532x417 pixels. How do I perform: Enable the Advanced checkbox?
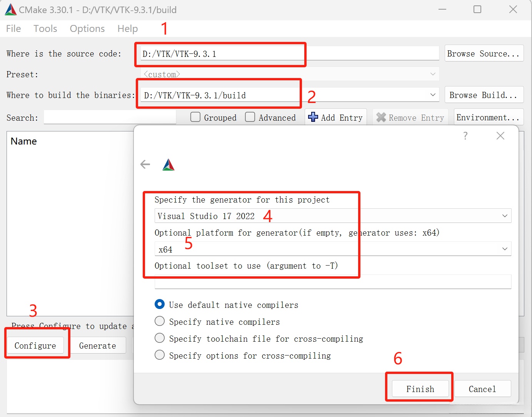[250, 117]
